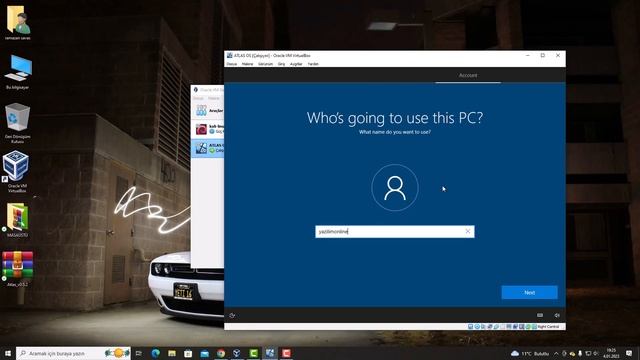Screen dimensions: 640x360
Task: Select the ATLAS OS VM in Manager
Action: [x=208, y=148]
